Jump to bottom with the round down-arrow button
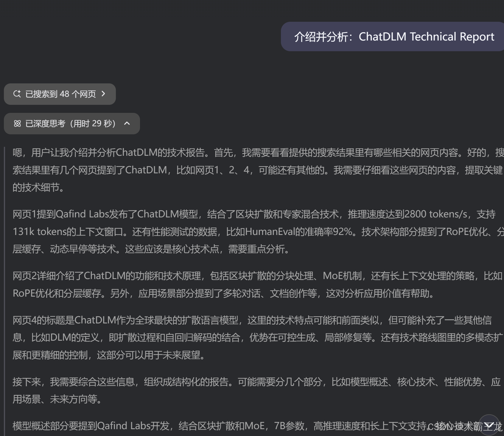 coord(489,425)
